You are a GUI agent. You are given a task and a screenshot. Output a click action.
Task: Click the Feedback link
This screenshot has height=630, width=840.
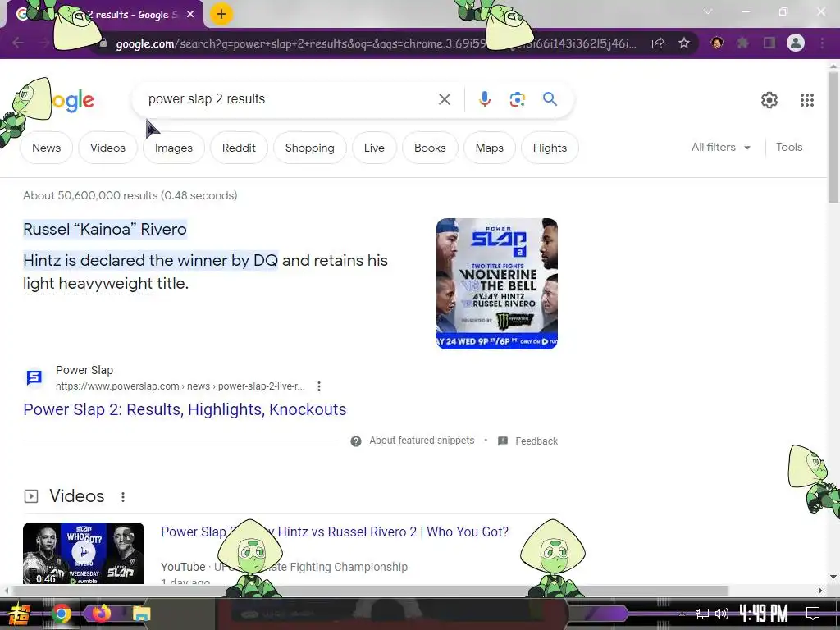point(536,441)
